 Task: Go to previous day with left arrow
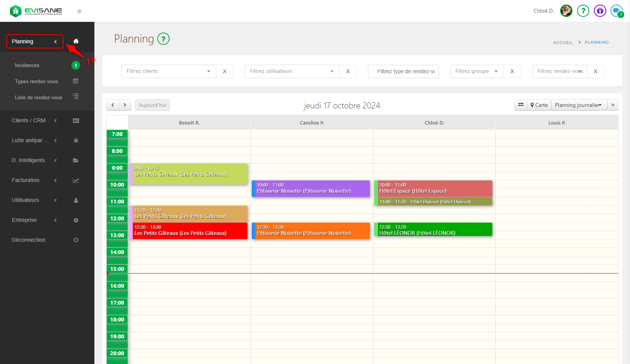click(112, 105)
